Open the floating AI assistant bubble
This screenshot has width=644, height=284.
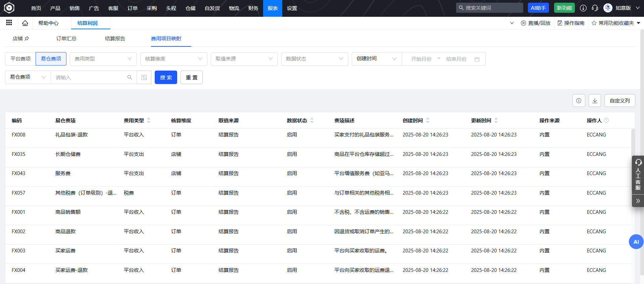(x=636, y=242)
